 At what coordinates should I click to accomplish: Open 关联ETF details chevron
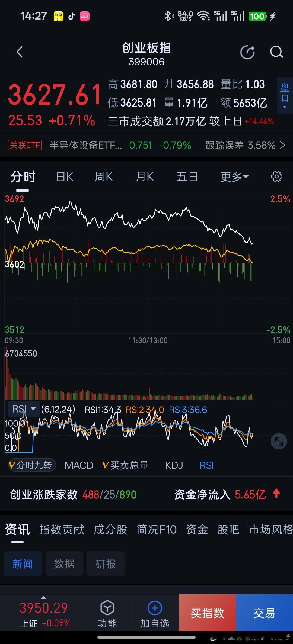pyautogui.click(x=282, y=145)
